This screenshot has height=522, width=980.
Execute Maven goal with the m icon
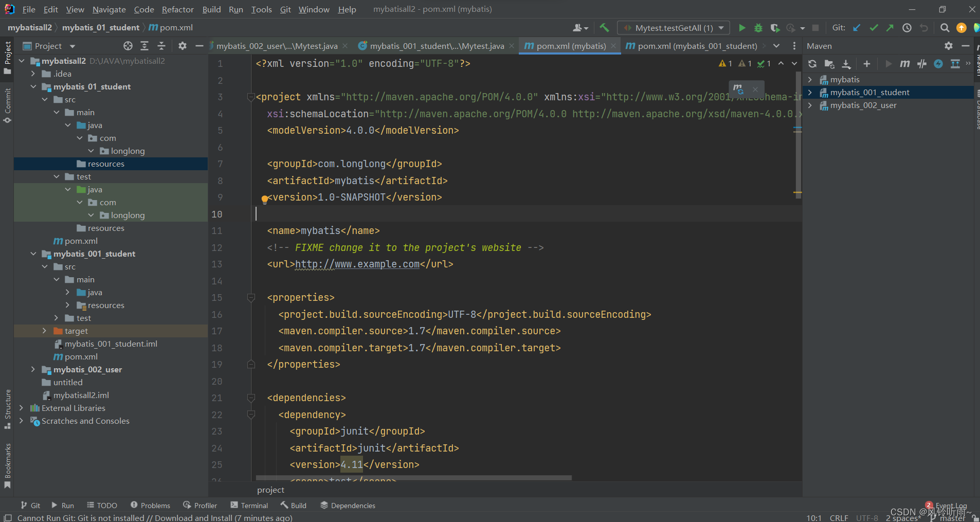click(905, 64)
